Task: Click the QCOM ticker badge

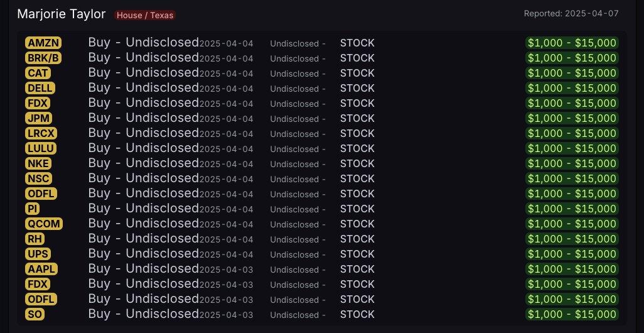Action: click(44, 224)
